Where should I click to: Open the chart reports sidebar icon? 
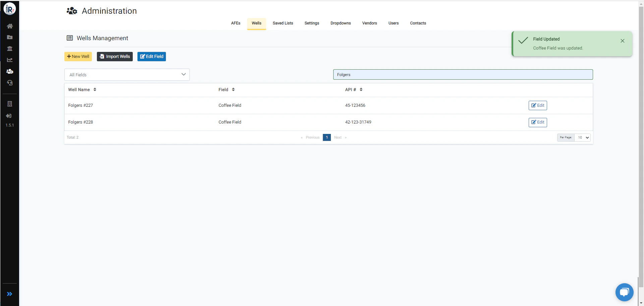10,60
